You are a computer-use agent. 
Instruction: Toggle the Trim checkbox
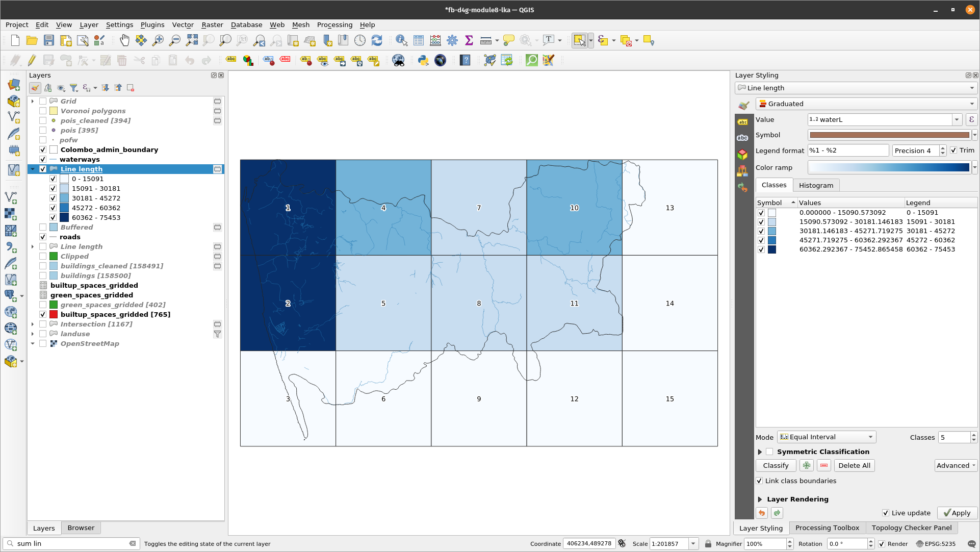(953, 150)
